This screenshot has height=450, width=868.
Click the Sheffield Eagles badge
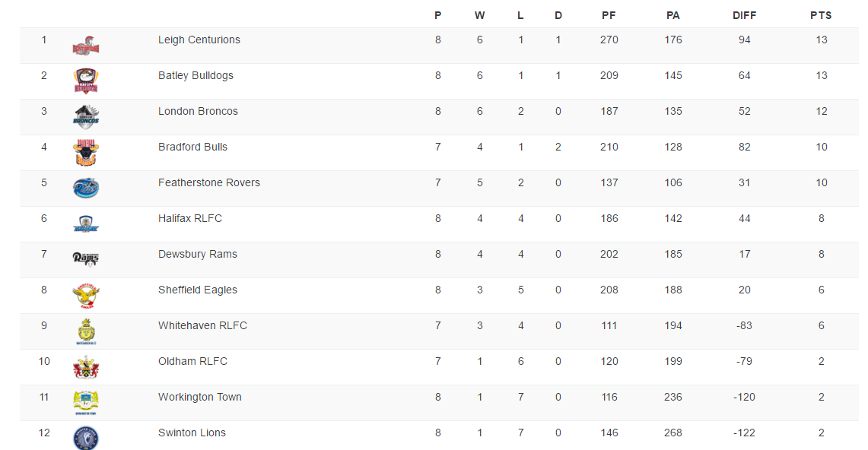click(86, 295)
